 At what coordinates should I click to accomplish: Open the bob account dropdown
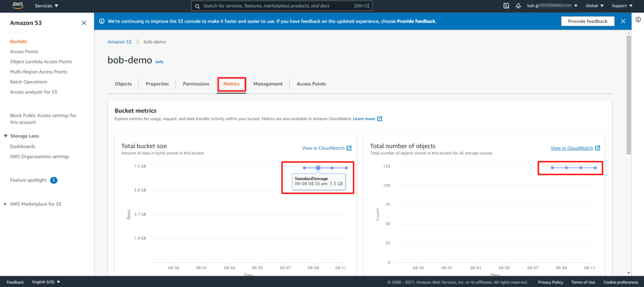click(x=552, y=6)
